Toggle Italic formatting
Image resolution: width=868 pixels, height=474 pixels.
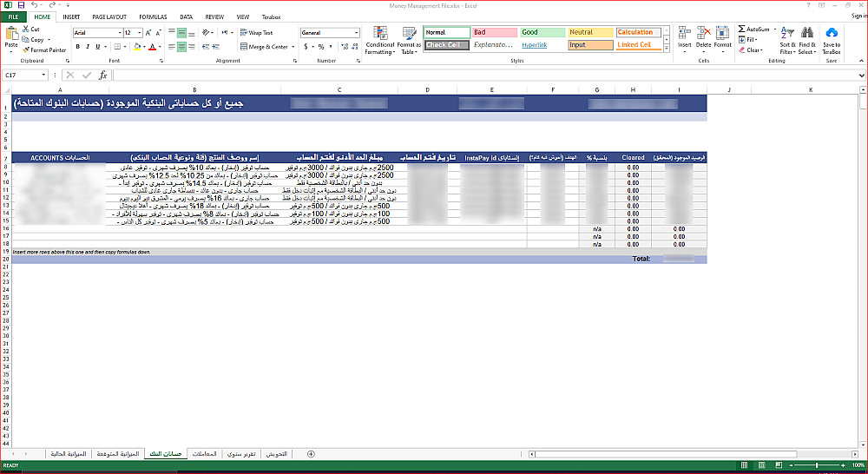88,47
